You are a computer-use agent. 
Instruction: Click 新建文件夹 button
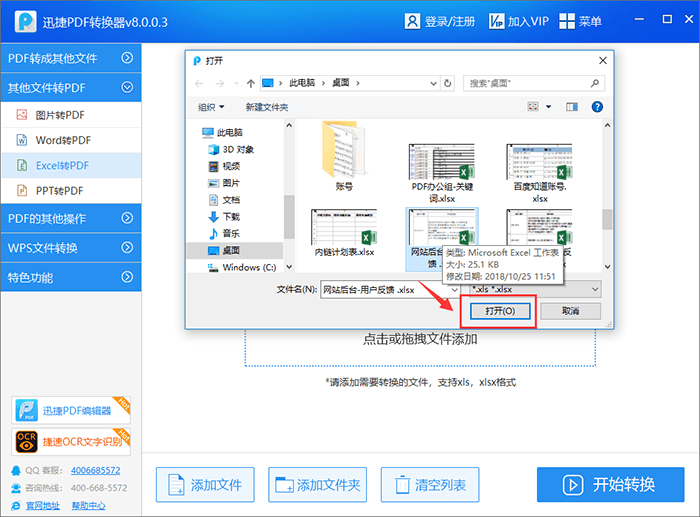point(267,107)
